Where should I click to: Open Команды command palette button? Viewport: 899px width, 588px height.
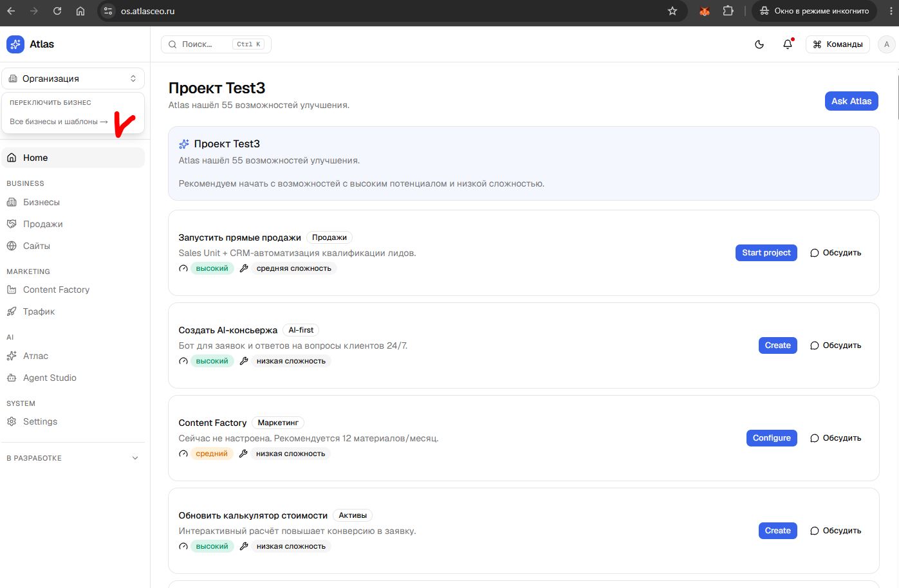(838, 44)
